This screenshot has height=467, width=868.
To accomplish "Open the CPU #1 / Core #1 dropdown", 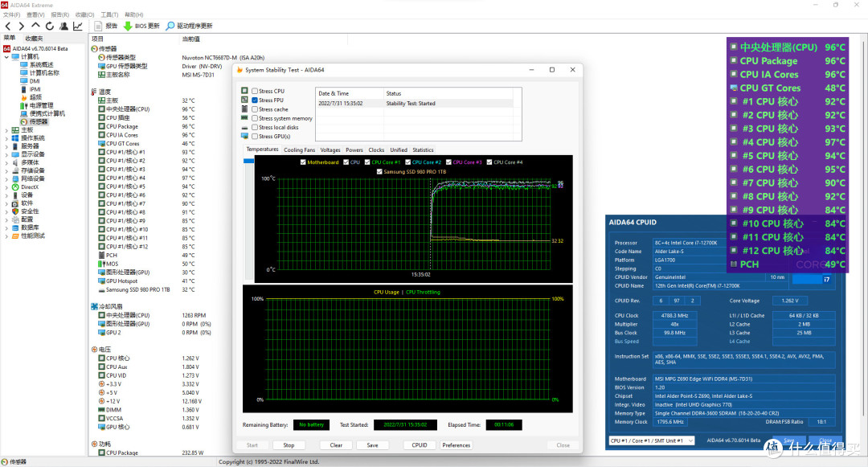I will pyautogui.click(x=652, y=440).
